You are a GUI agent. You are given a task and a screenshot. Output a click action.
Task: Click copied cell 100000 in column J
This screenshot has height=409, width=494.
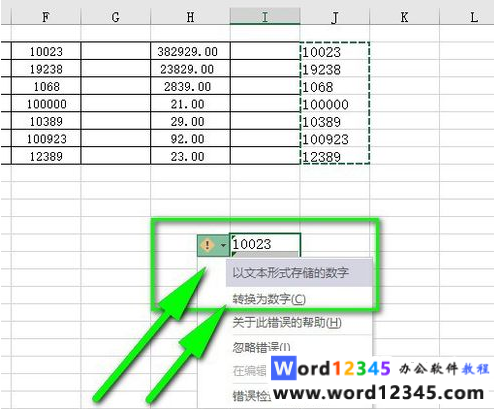coord(335,104)
